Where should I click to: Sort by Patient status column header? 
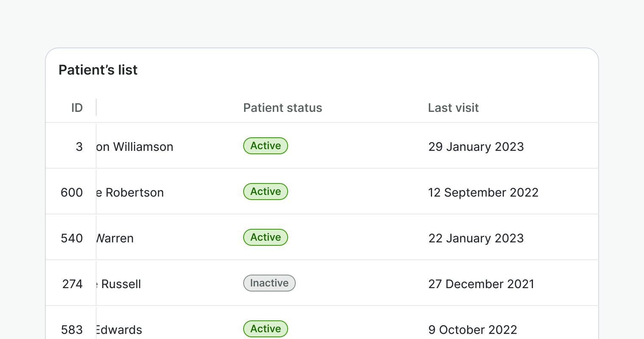click(x=283, y=108)
